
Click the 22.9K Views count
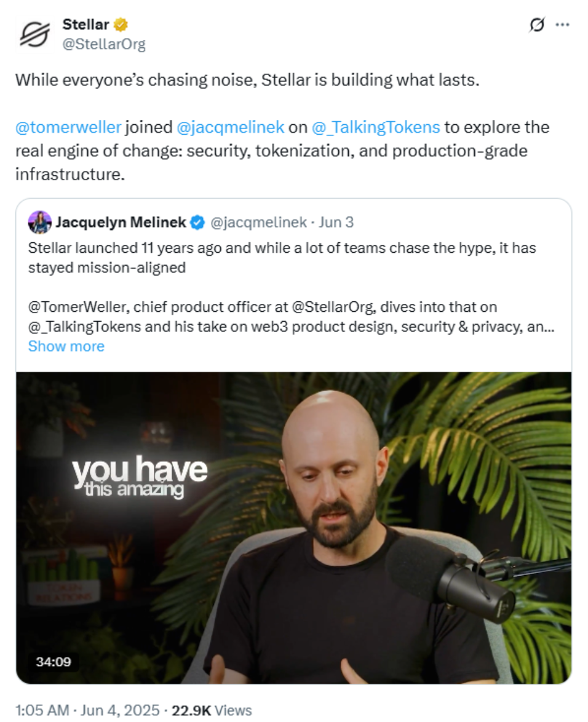point(213,710)
